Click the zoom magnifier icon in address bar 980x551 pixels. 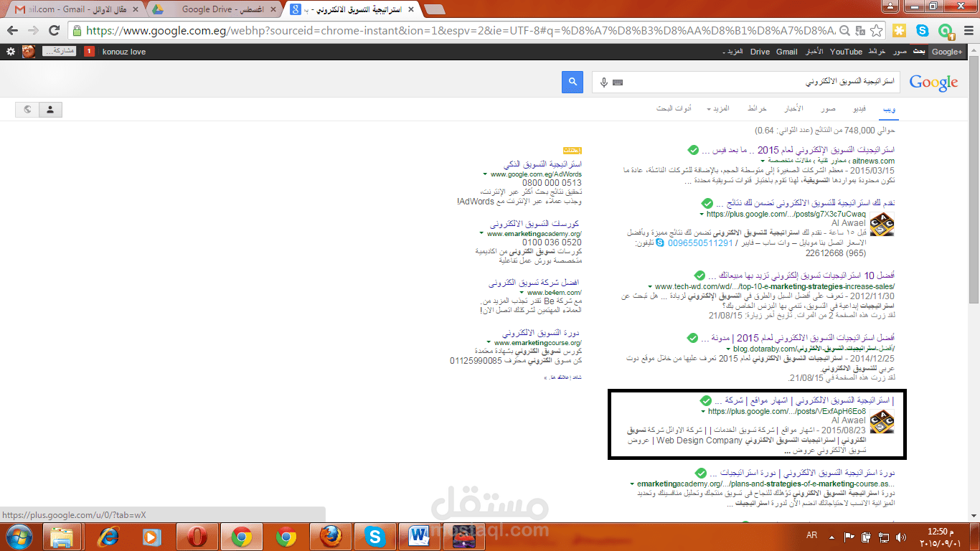coord(845,31)
